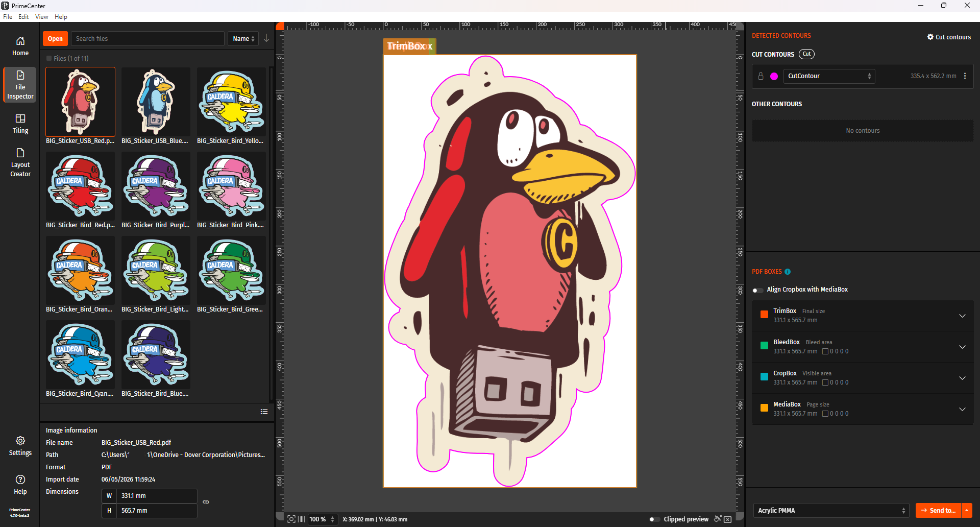Open Settings from the sidebar
Viewport: 980px width, 527px height.
20,446
